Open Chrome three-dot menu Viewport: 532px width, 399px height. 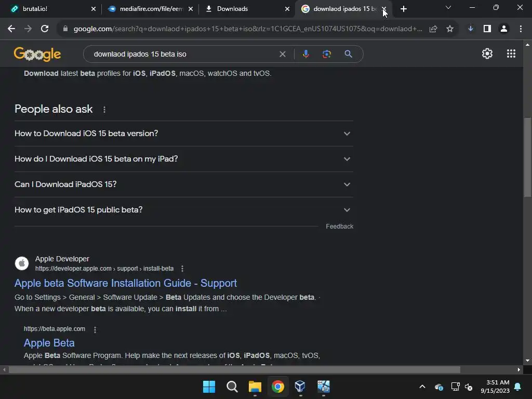[521, 29]
